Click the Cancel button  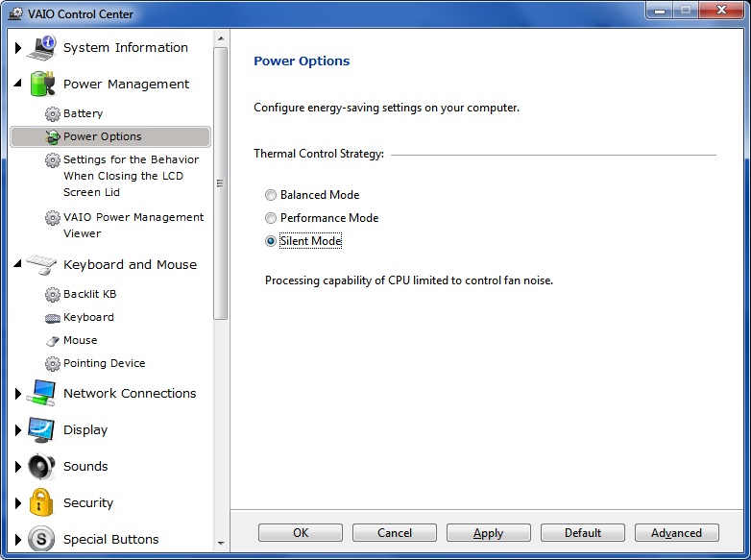[x=394, y=533]
